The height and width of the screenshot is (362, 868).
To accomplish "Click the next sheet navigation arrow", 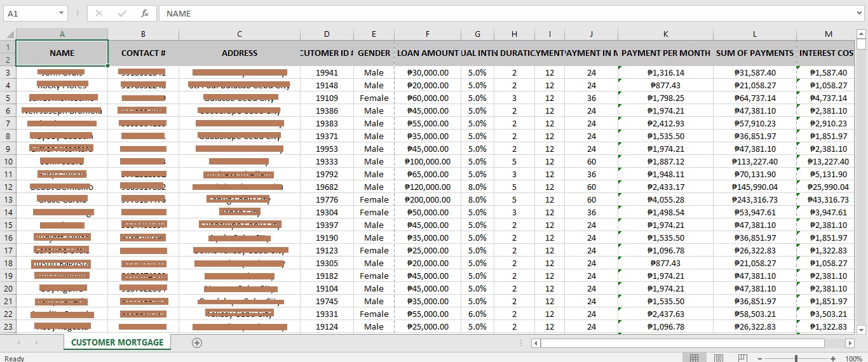I will tap(36, 343).
